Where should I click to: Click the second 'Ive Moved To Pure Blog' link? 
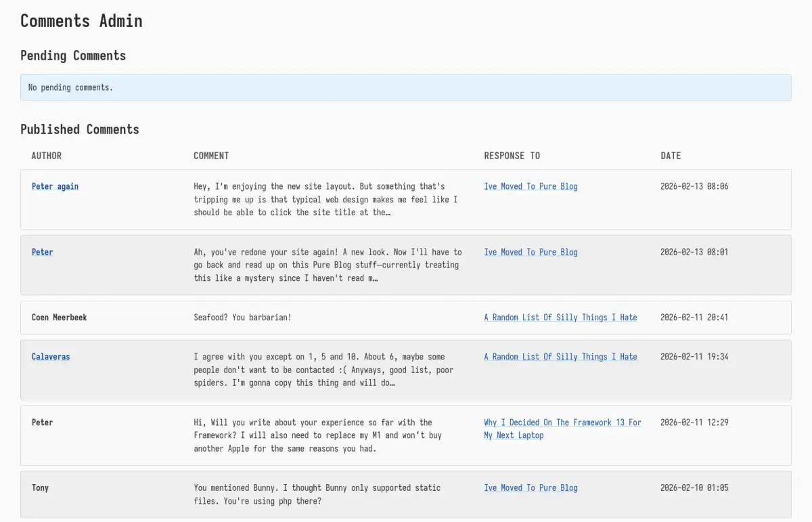coord(531,252)
